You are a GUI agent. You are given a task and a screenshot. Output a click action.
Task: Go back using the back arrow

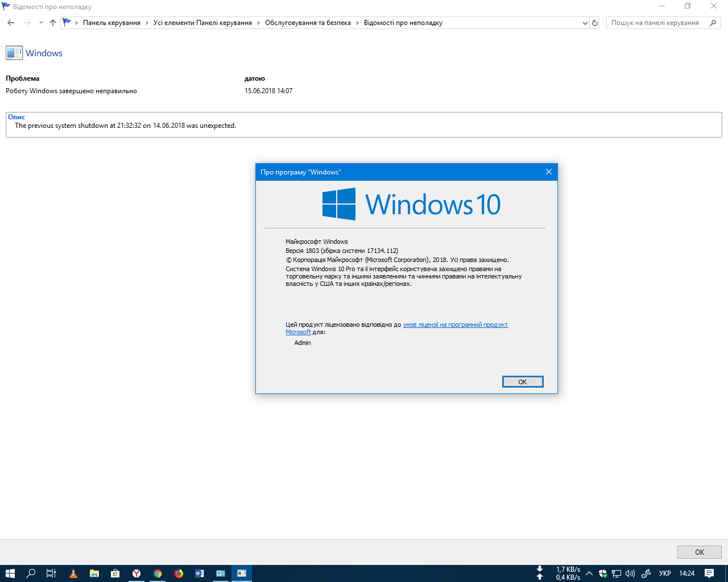point(11,23)
